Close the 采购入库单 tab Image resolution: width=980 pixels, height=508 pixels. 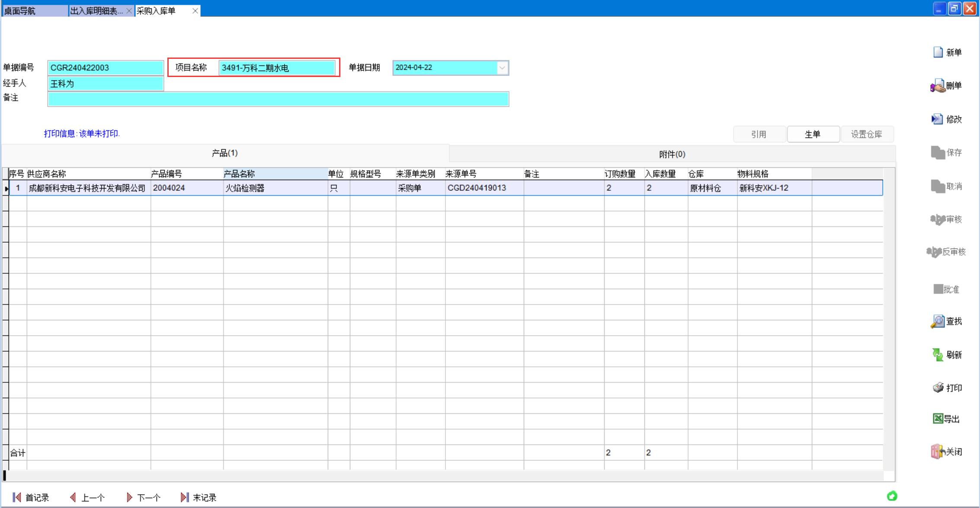point(195,11)
